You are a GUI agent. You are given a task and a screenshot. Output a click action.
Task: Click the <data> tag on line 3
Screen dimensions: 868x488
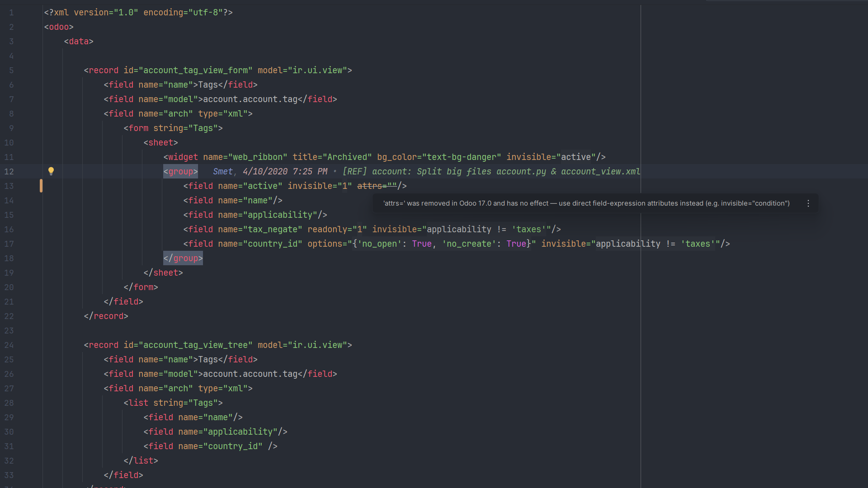(x=79, y=41)
